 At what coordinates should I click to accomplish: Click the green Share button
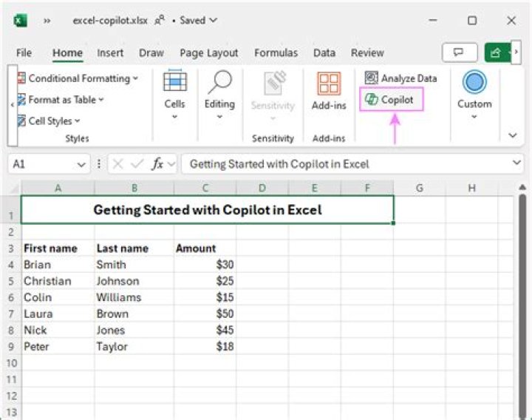(x=497, y=52)
